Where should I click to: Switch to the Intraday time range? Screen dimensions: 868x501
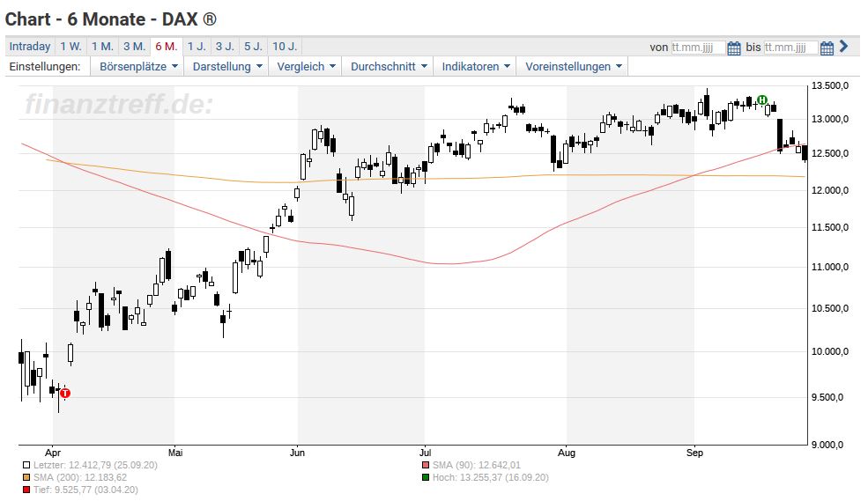30,47
